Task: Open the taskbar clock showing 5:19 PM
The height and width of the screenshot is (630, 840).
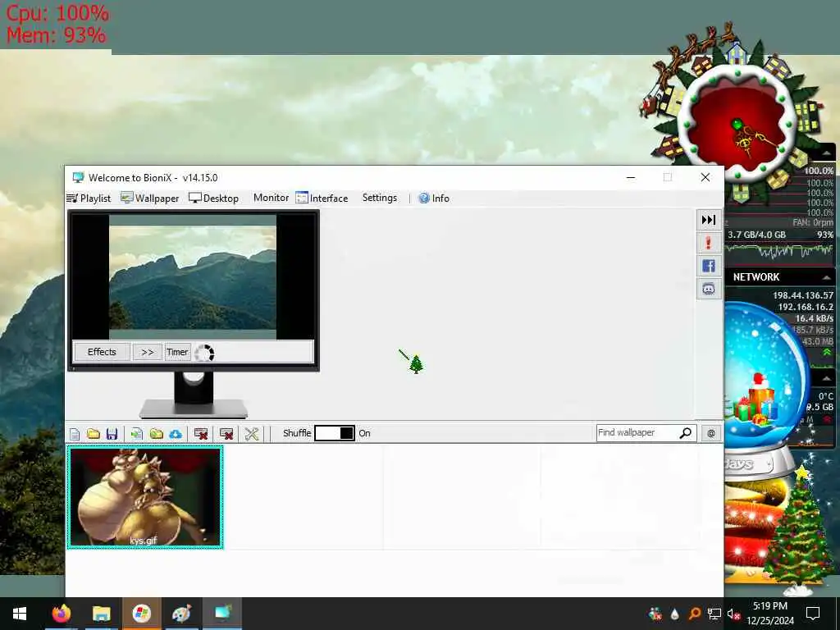Action: pyautogui.click(x=769, y=614)
